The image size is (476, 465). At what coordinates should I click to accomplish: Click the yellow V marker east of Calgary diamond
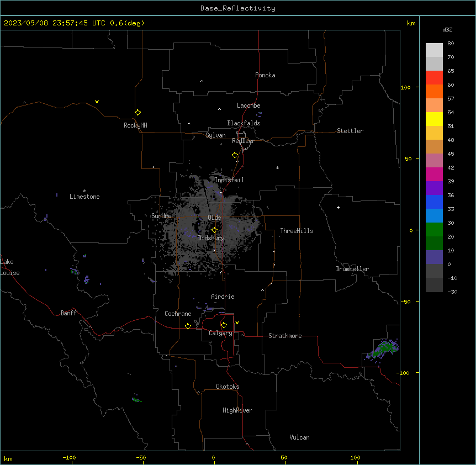[x=237, y=323]
